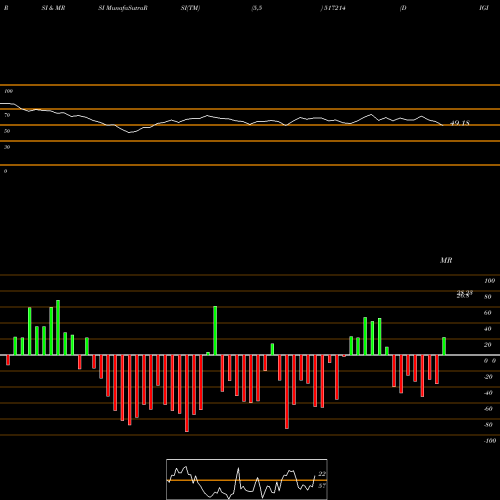This screenshot has height=500, width=500.
Task: Click the 100 label on the RSI axis
Action: (x=8, y=91)
